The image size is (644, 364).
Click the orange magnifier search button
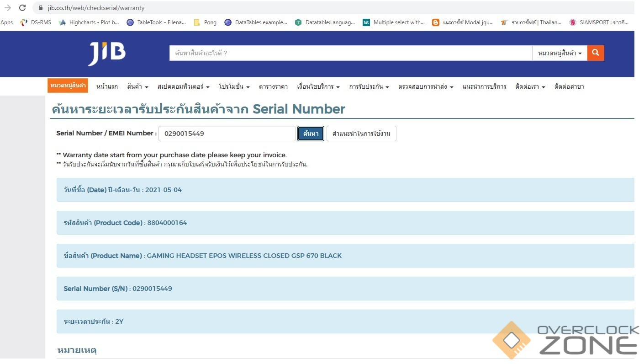[596, 53]
